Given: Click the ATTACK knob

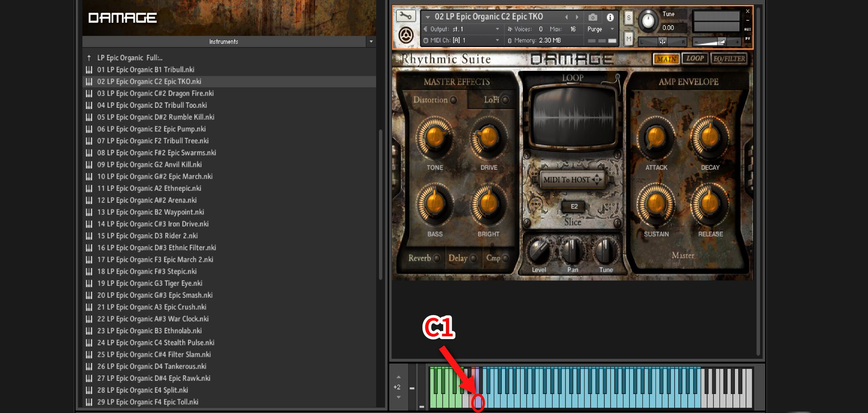Looking at the screenshot, I should pyautogui.click(x=656, y=138).
